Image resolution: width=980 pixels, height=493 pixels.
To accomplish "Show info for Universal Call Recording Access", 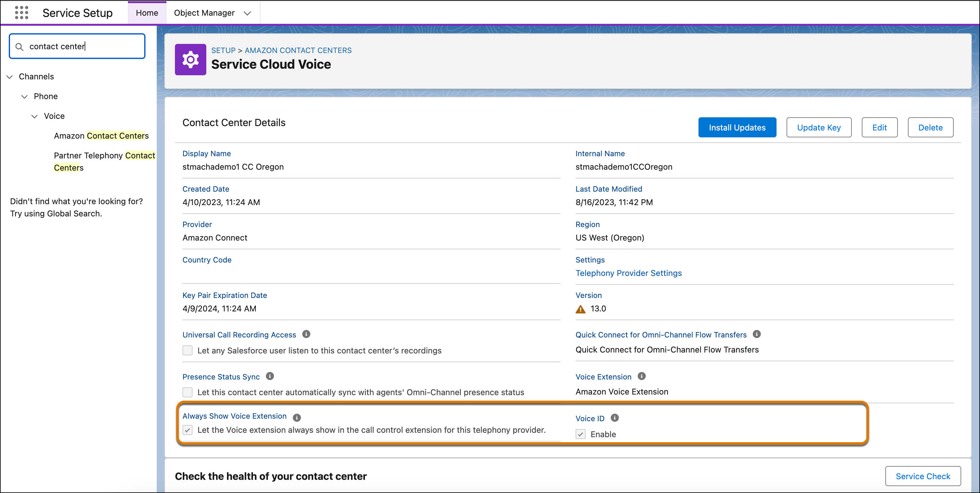I will click(x=306, y=334).
